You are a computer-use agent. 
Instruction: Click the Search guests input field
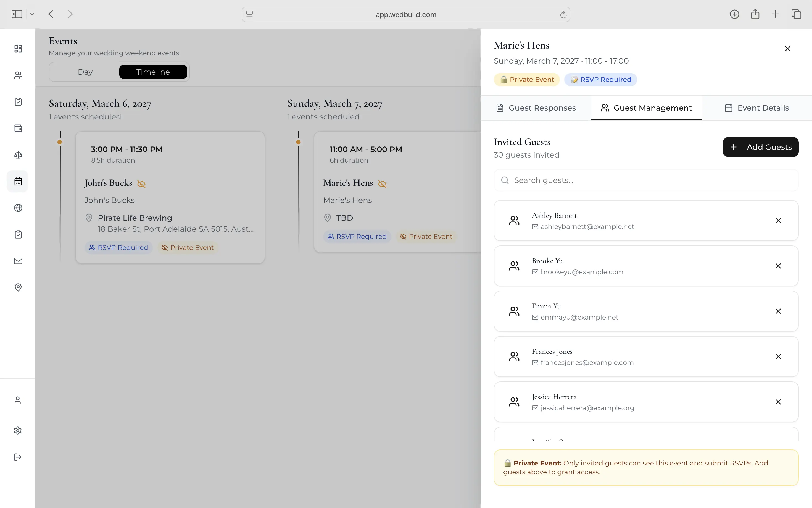pos(646,180)
